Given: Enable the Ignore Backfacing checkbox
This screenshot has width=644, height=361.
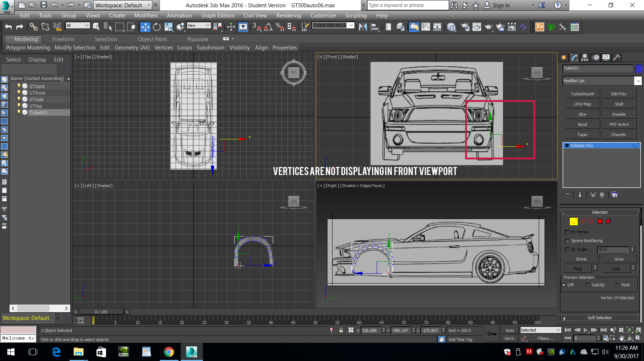Looking at the screenshot, I should (567, 241).
